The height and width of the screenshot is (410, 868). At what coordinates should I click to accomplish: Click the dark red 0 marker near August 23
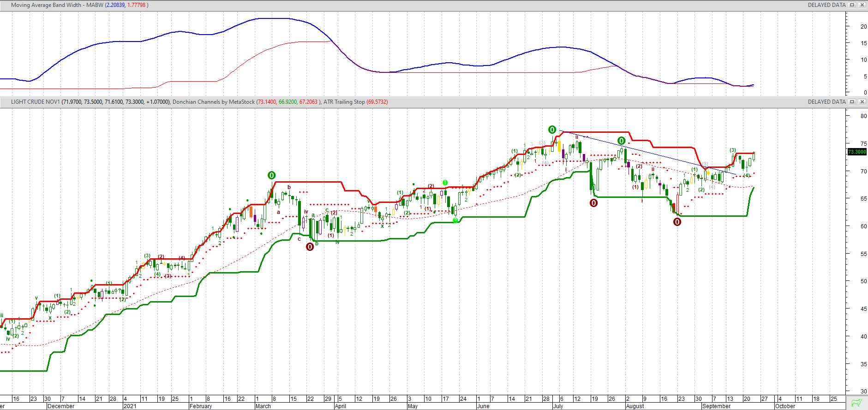[677, 222]
